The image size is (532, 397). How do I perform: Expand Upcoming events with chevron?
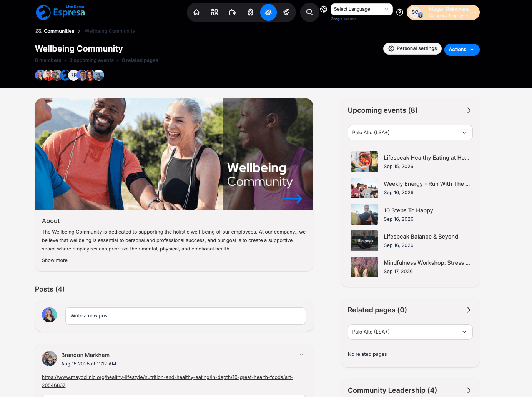469,110
